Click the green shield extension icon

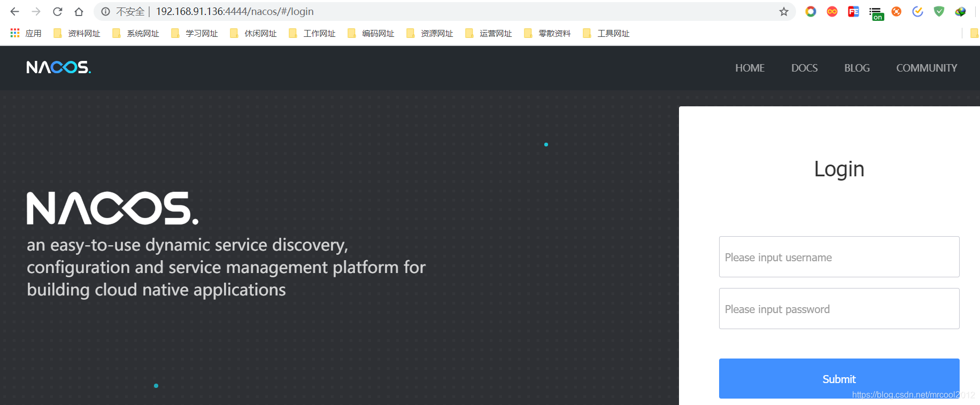coord(939,11)
